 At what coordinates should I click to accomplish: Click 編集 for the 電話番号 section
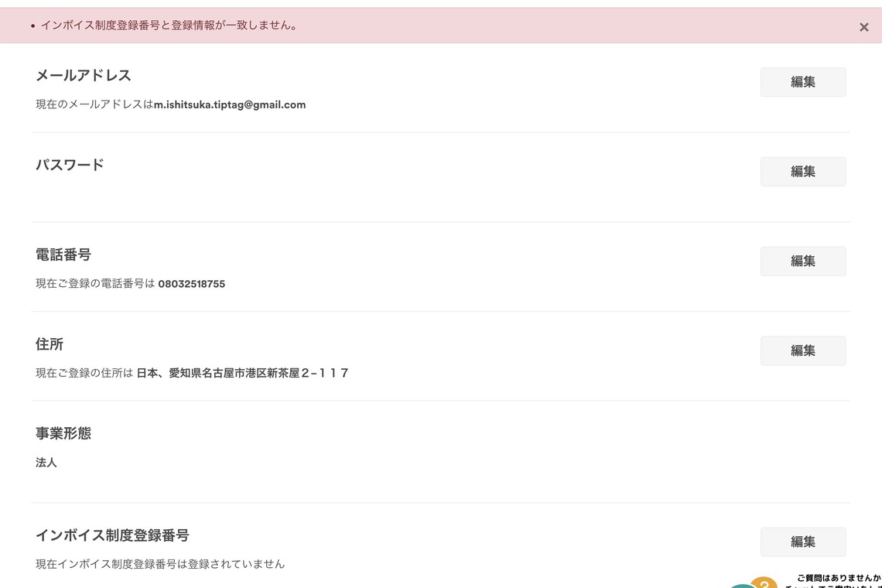pos(802,261)
